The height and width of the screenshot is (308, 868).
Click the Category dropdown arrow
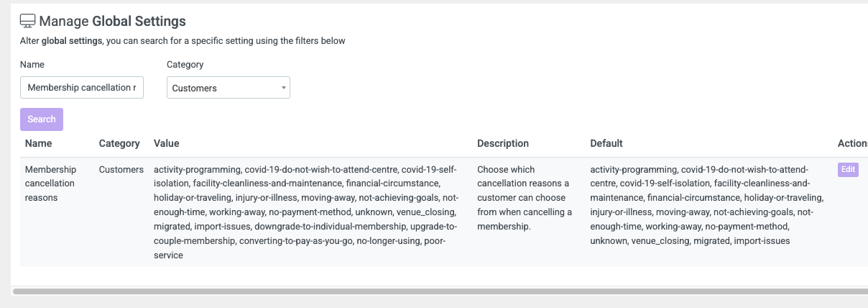coord(284,88)
